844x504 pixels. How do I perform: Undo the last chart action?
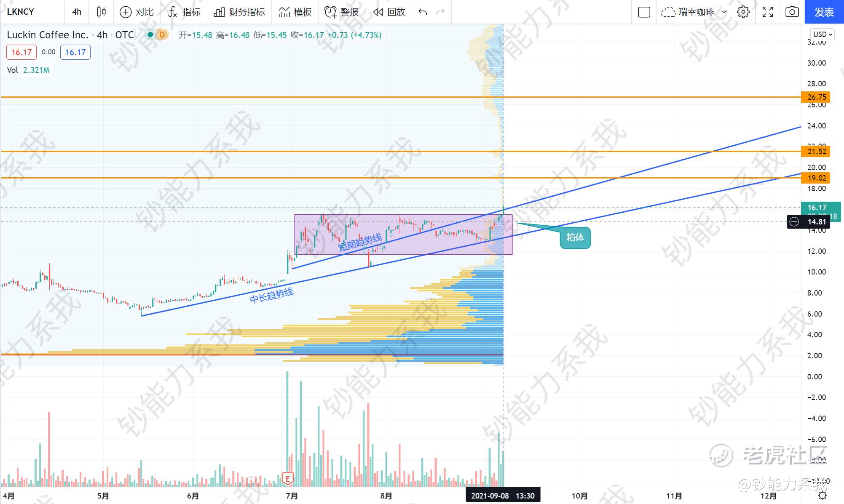423,12
